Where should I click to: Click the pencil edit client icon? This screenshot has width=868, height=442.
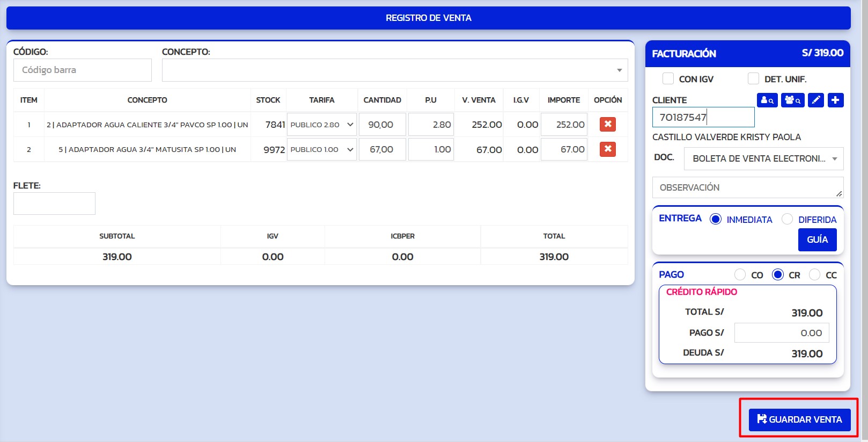[815, 100]
